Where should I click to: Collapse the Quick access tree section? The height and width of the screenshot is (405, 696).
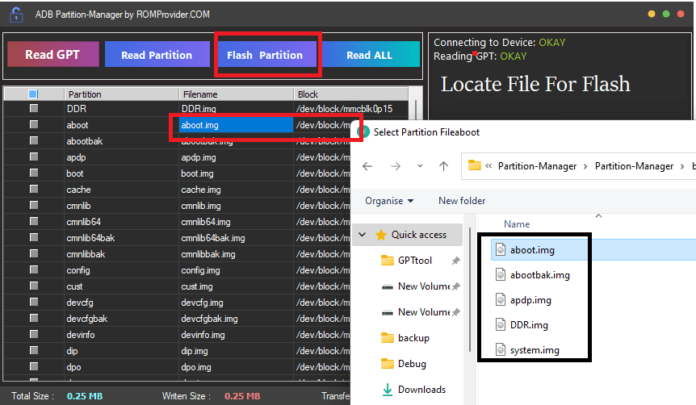tap(363, 234)
